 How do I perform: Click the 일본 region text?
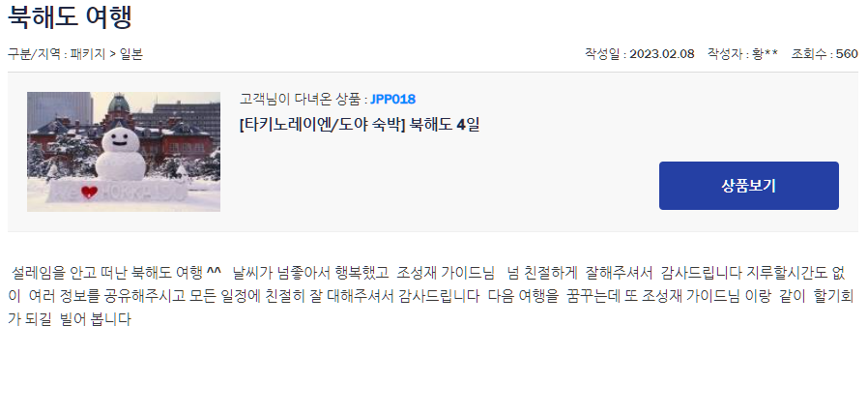(x=131, y=54)
